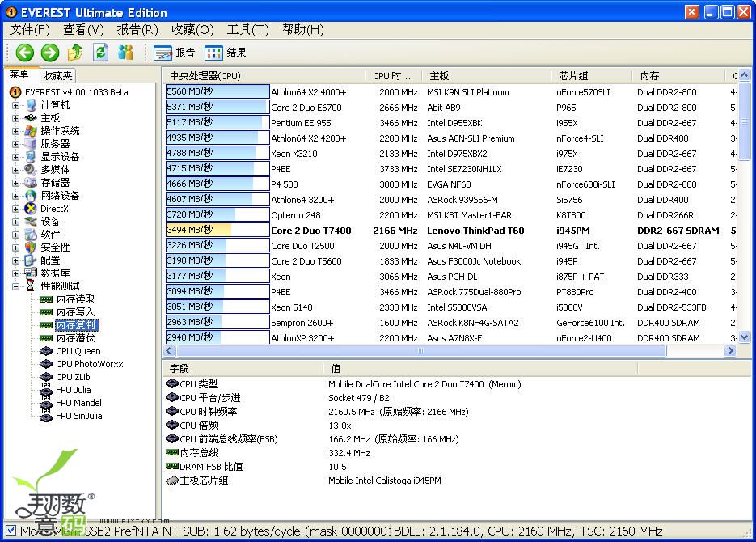Sort by the 主板 column header
This screenshot has width=756, height=542.
coord(488,76)
